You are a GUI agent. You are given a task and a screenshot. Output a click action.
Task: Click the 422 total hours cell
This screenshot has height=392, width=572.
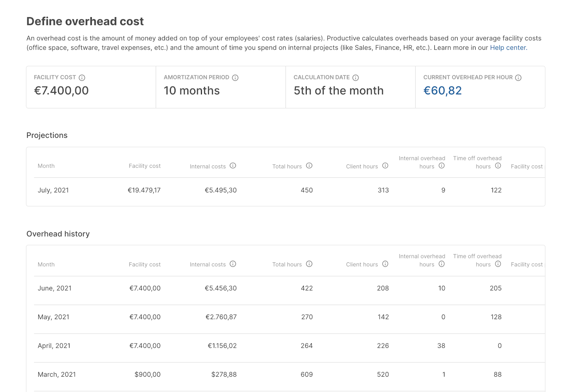[x=307, y=288]
